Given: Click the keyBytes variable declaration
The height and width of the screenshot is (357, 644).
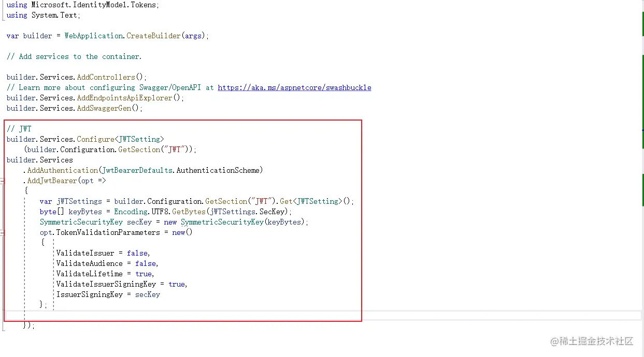Looking at the screenshot, I should coord(85,212).
